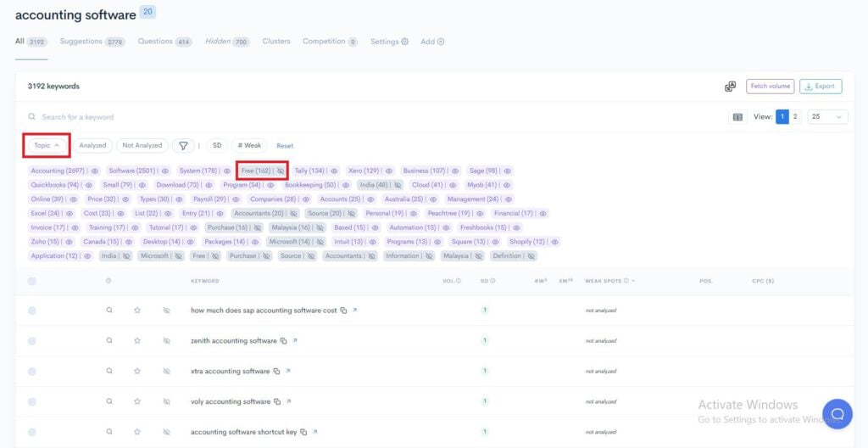Filter by Not Analyzed keywords

(142, 145)
